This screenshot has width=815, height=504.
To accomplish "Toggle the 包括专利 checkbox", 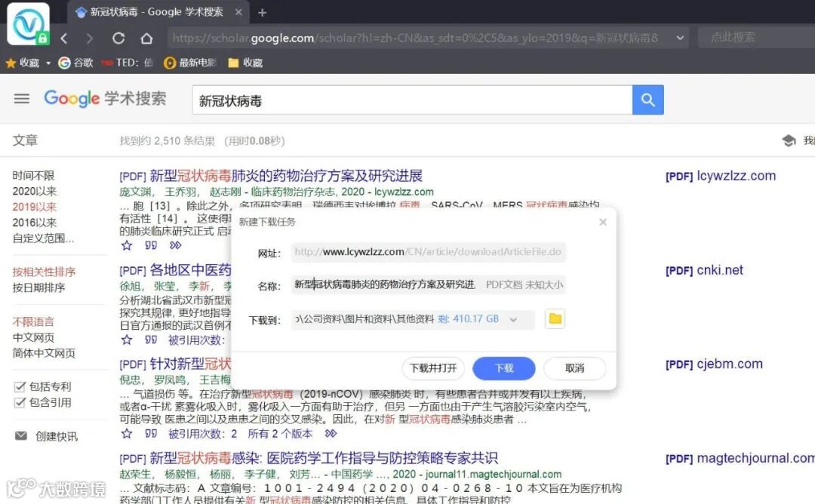I will [x=20, y=386].
